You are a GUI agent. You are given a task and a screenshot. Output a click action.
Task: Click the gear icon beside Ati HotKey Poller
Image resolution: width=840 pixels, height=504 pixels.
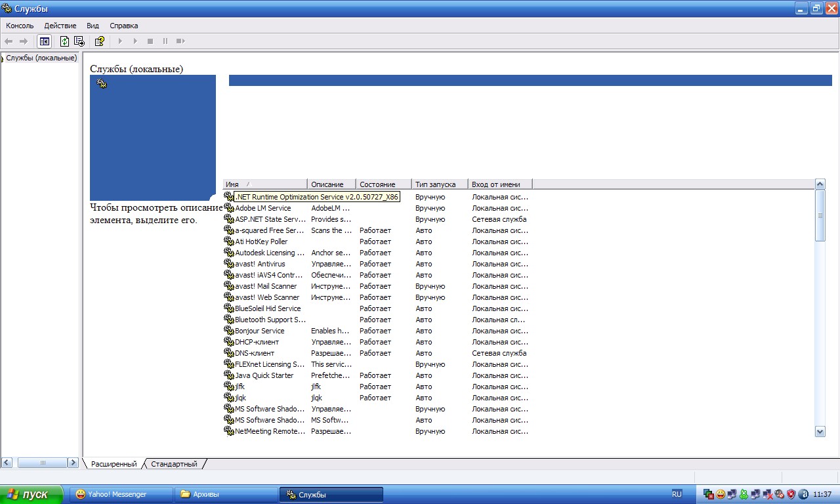pyautogui.click(x=229, y=241)
